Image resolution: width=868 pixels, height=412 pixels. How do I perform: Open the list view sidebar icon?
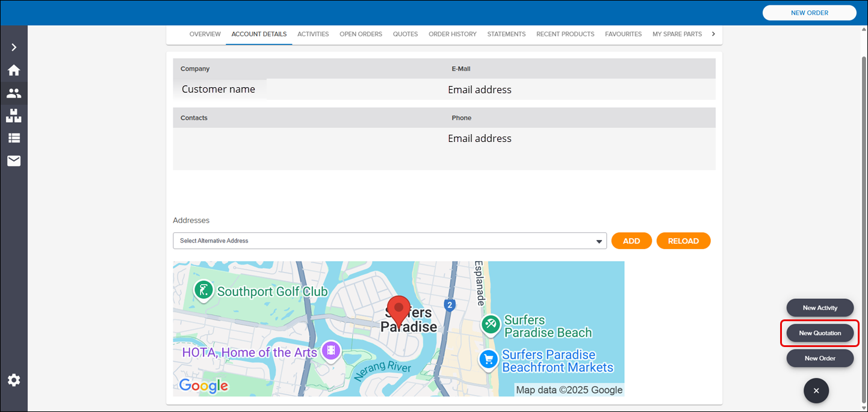14,138
